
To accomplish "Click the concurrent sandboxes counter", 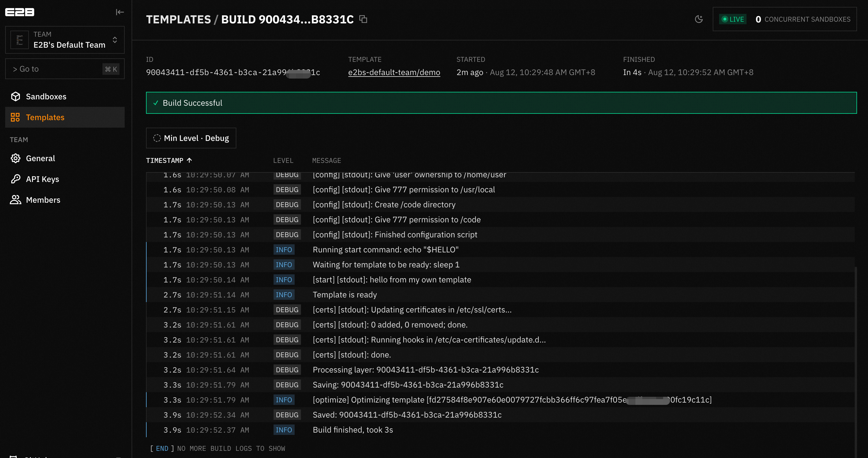I will click(803, 19).
